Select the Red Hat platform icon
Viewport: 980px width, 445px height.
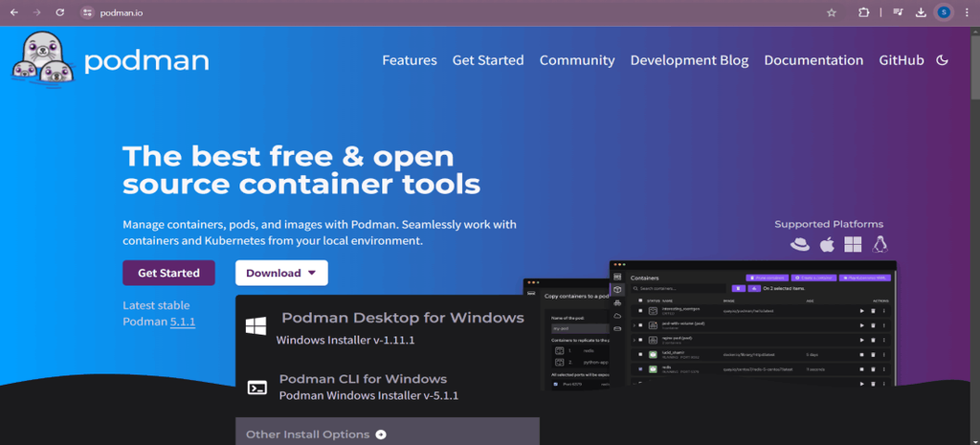coord(800,244)
